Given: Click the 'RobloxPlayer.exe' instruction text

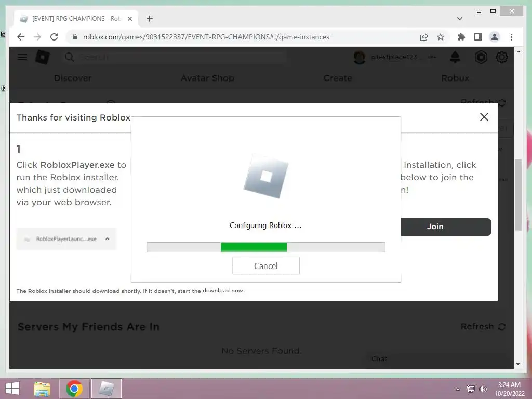Looking at the screenshot, I should click(77, 165).
